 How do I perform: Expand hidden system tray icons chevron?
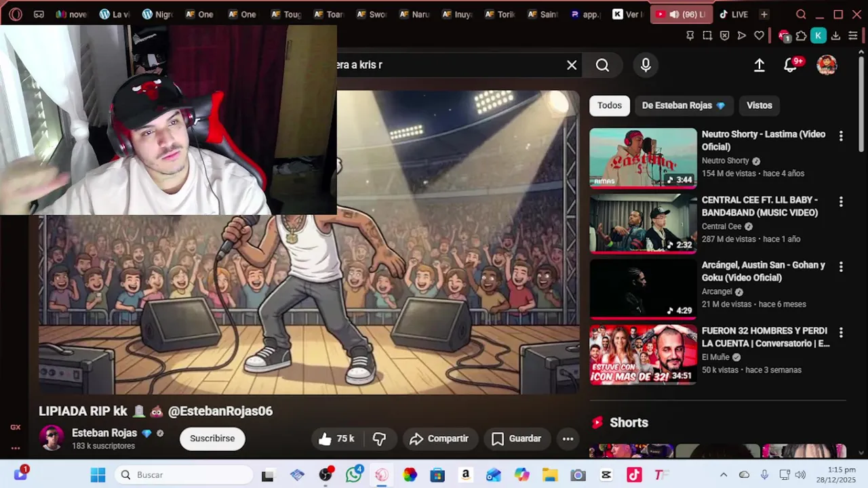724,474
